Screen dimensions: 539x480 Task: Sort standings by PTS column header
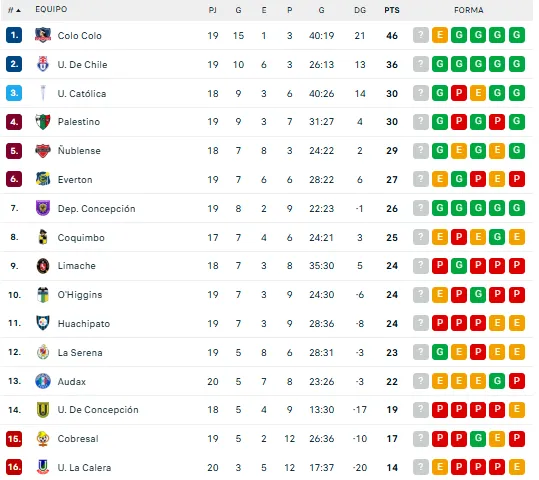392,10
